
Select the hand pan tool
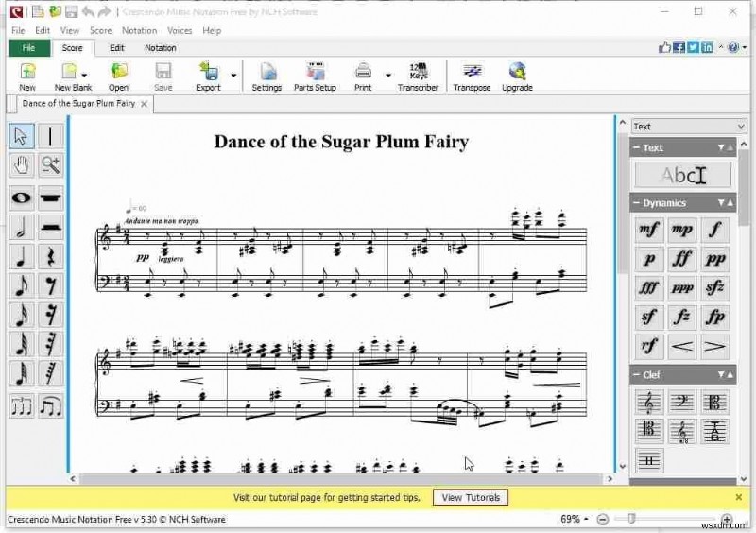tap(22, 165)
